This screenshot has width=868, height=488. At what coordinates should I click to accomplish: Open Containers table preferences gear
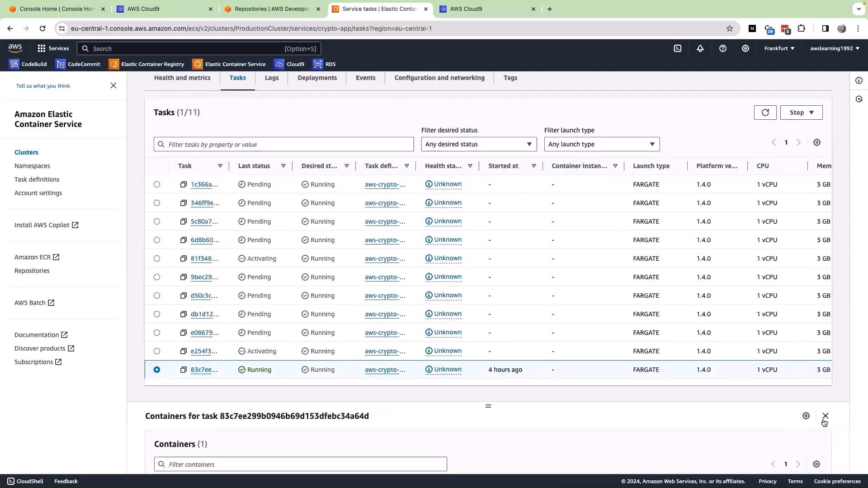tap(816, 464)
